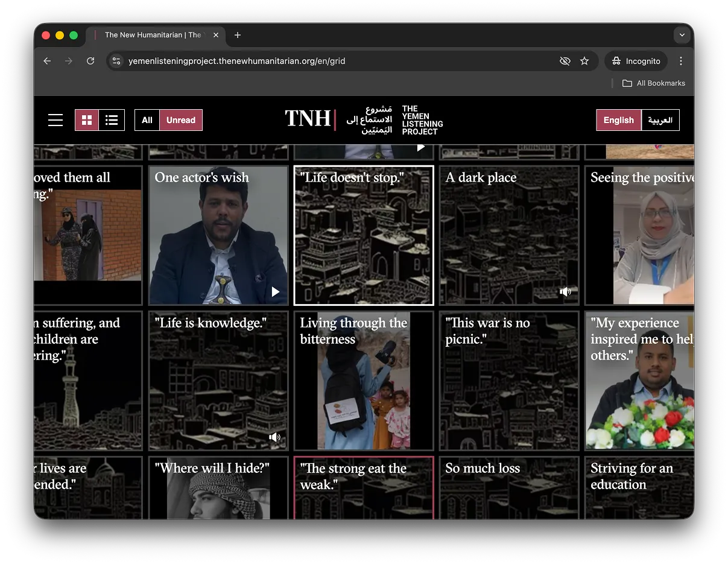The image size is (728, 564).
Task: Open Chrome's three-dot menu
Action: pyautogui.click(x=680, y=61)
